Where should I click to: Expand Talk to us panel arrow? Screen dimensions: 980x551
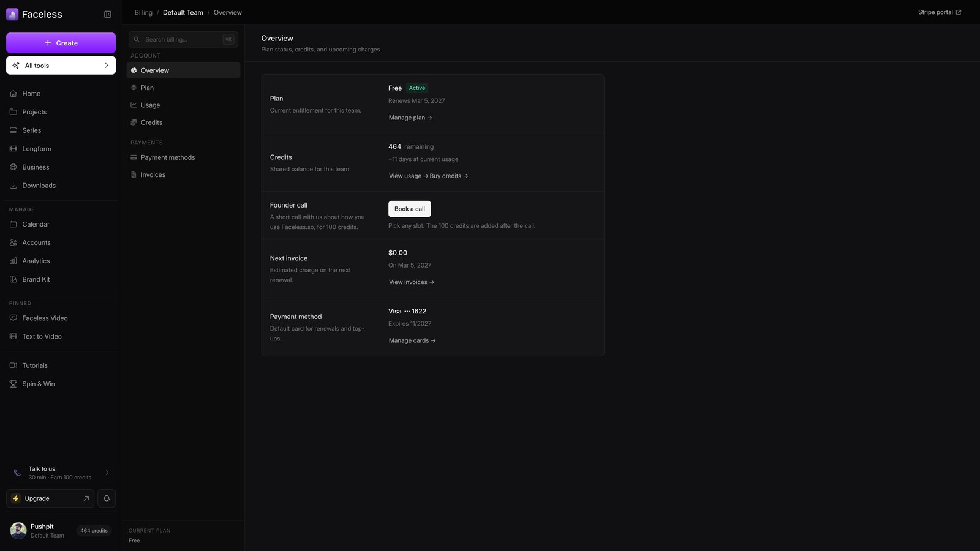107,473
